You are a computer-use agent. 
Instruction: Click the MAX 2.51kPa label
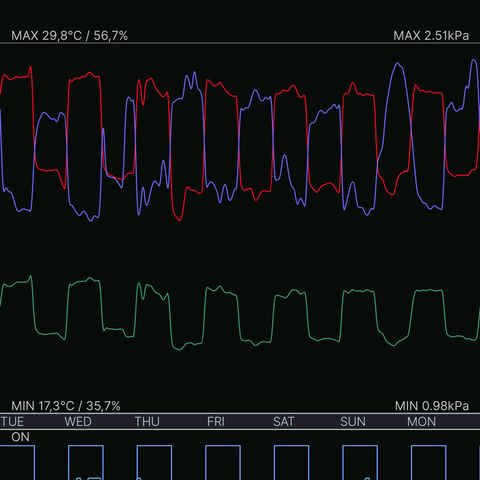[x=431, y=36]
